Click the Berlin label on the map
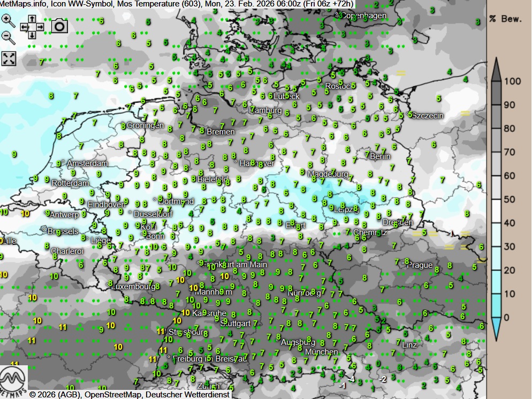 (380, 156)
